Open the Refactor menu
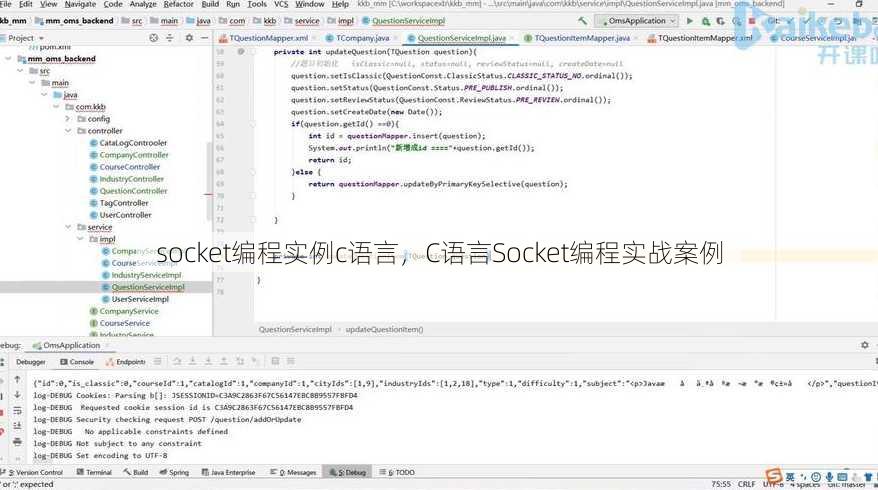 click(178, 4)
